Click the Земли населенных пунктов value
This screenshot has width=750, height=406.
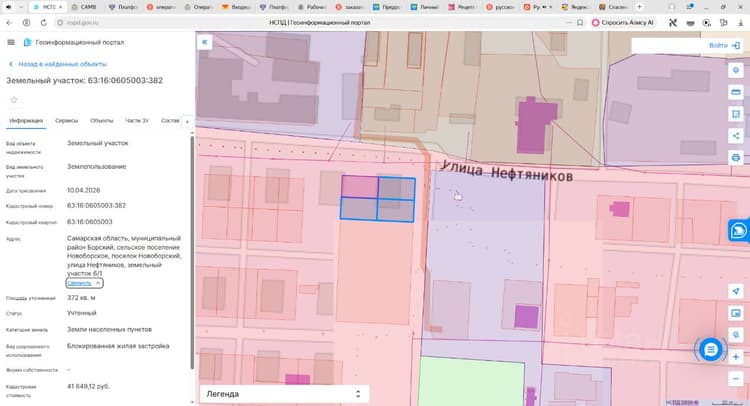[109, 329]
